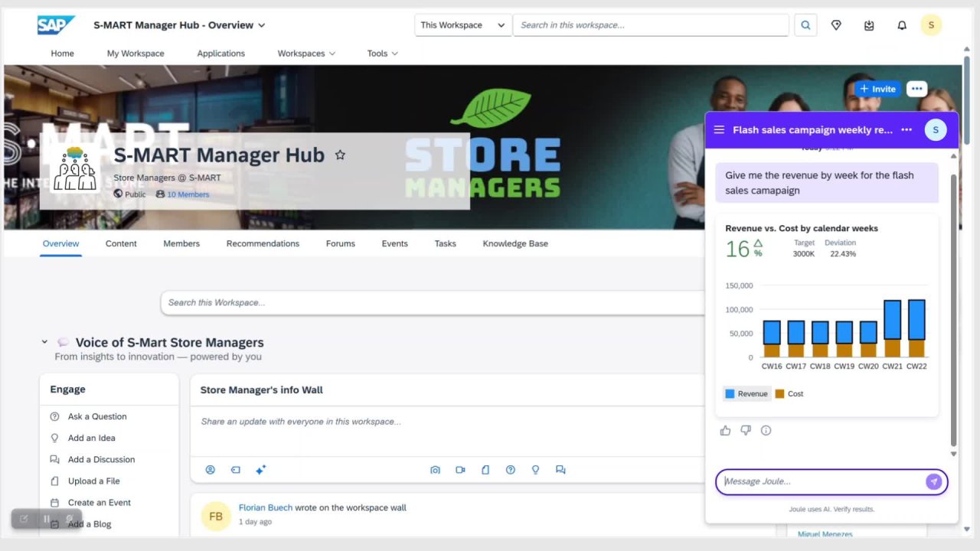The image size is (980, 551).
Task: Open the Knowledge Base tab
Action: click(515, 243)
